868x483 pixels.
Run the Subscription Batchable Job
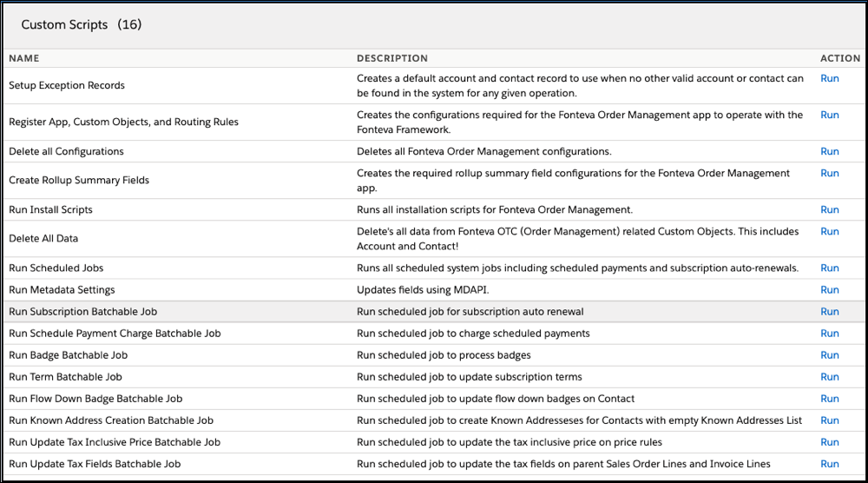point(829,311)
